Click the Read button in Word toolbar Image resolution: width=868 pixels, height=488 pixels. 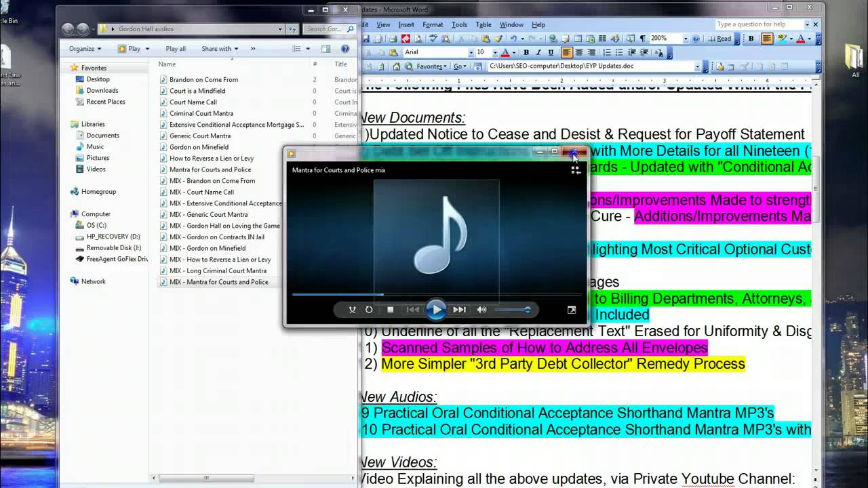click(x=722, y=39)
